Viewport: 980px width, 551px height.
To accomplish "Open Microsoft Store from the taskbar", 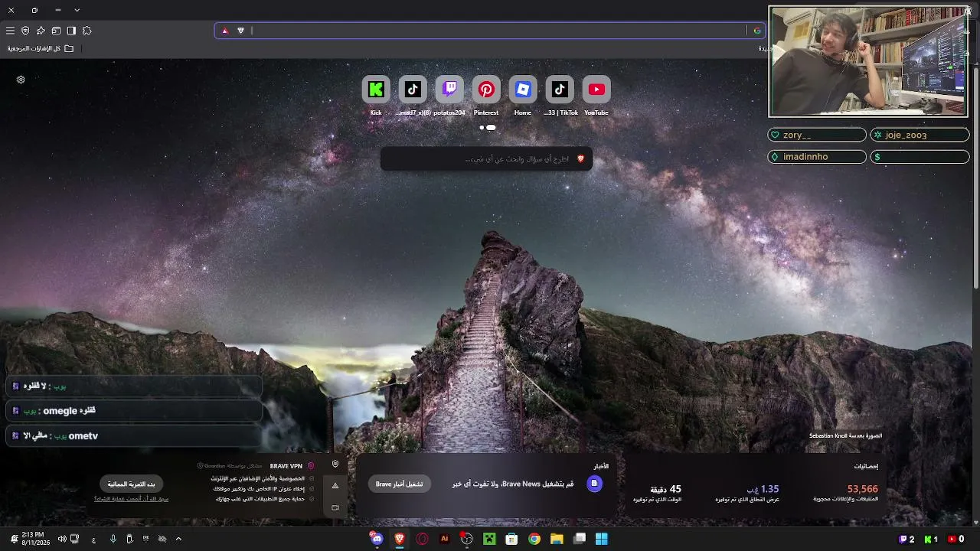I will point(511,539).
